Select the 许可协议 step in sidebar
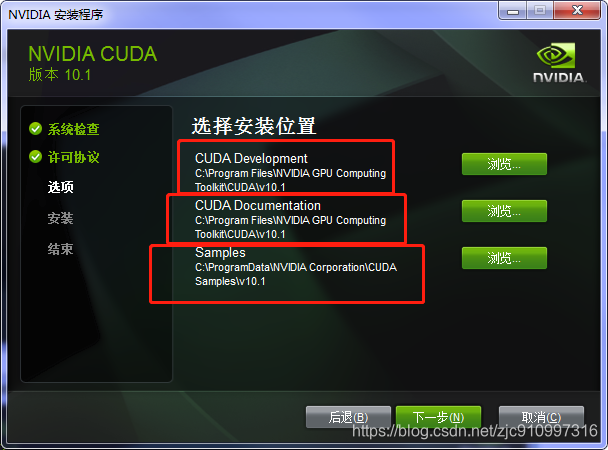Viewport: 608px width, 450px height. tap(74, 157)
